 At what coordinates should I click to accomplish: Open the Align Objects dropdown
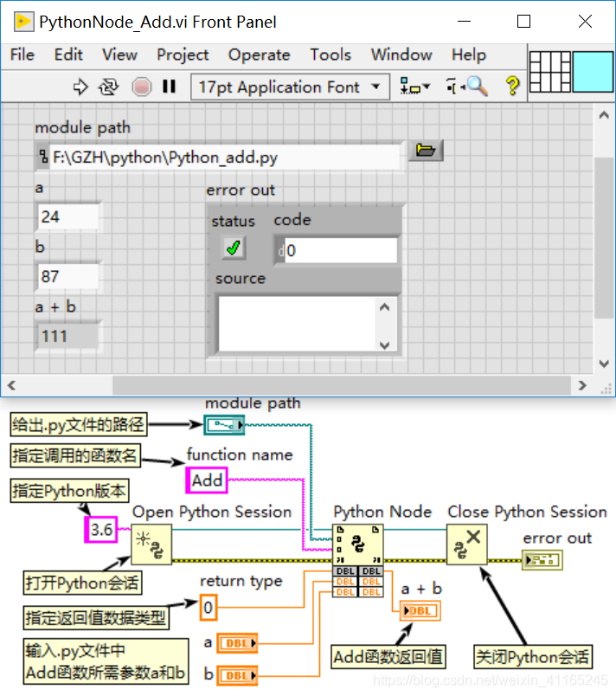point(414,86)
